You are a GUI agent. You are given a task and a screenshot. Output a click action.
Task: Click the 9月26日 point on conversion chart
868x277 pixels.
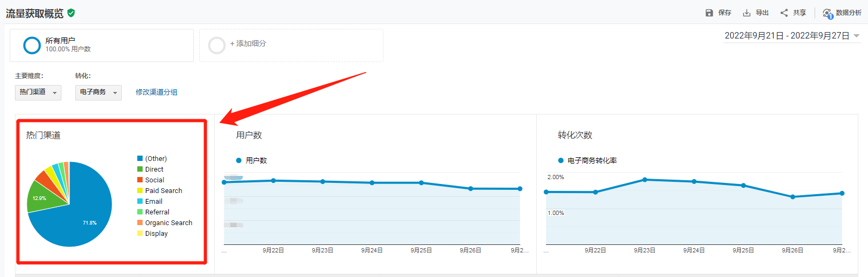[793, 197]
